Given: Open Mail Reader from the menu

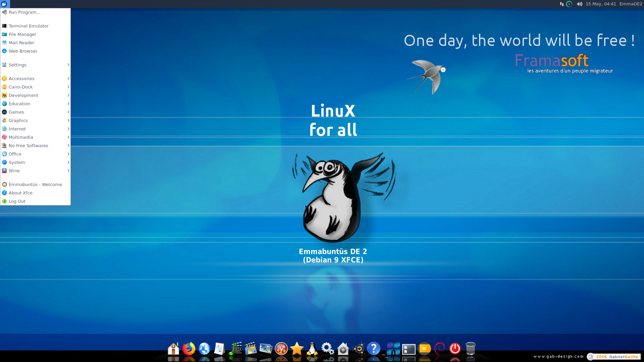Looking at the screenshot, I should pyautogui.click(x=35, y=43).
